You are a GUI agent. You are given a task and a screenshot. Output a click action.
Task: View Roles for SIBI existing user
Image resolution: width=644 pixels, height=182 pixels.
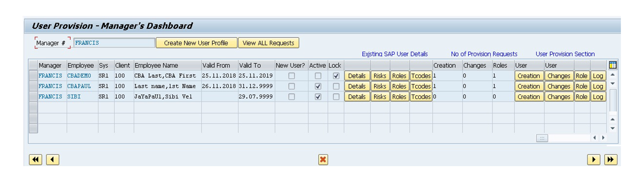399,97
